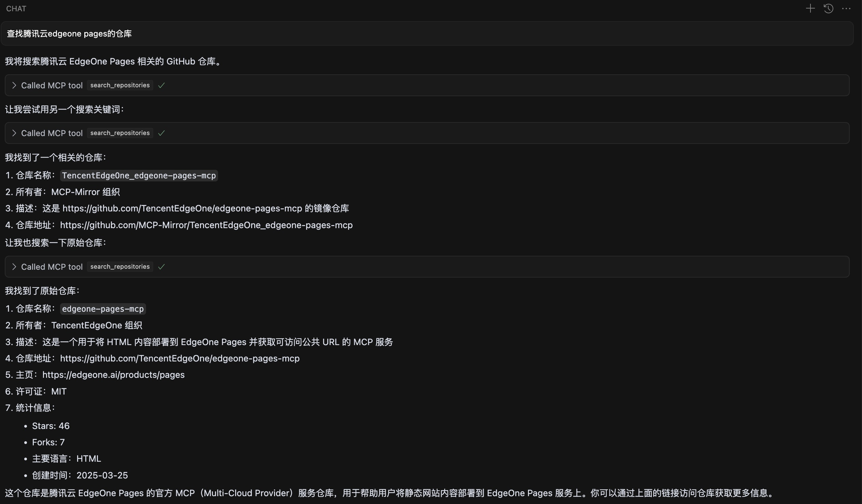Screen dimensions: 862x504
Task: Click the third tool call's success checkmark
Action: pyautogui.click(x=161, y=267)
